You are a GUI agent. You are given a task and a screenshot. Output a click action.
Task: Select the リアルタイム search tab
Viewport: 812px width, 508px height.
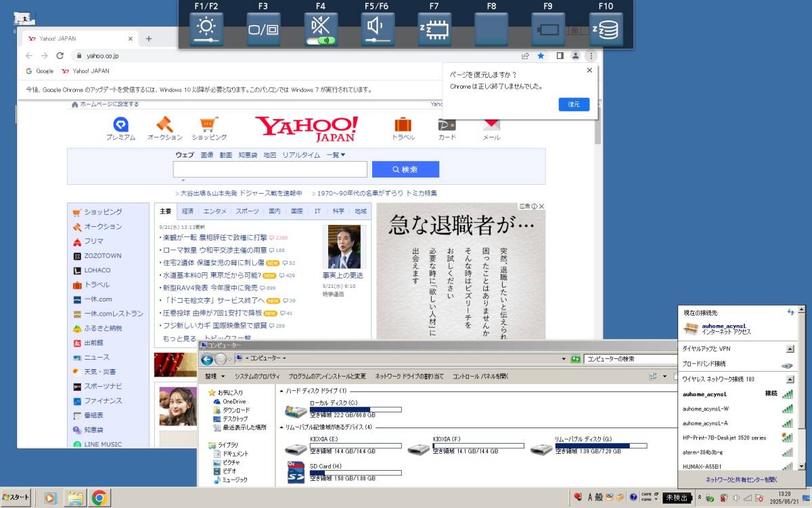tap(301, 155)
